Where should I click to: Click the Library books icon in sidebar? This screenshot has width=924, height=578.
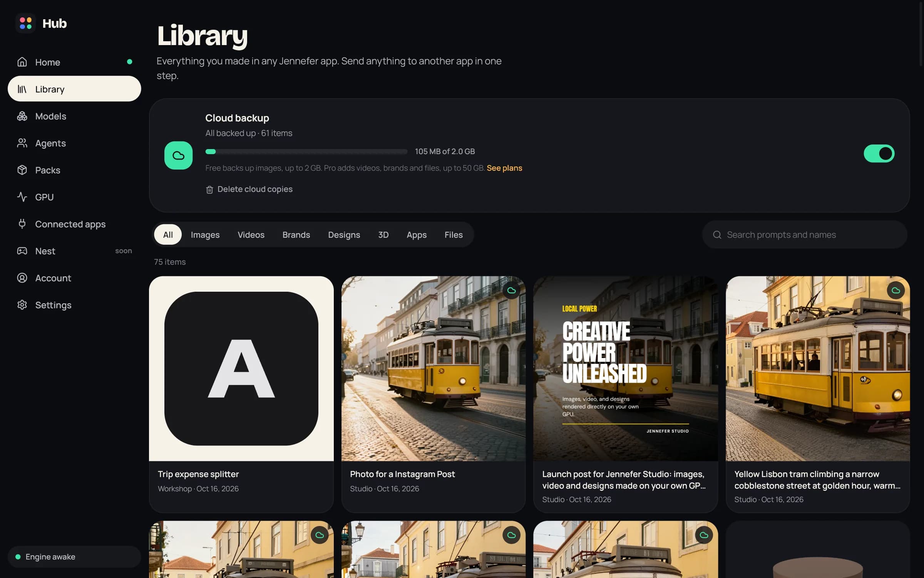22,89
